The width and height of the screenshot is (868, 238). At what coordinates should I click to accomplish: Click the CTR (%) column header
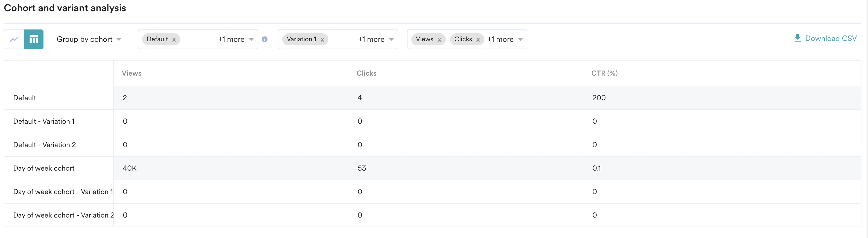604,73
